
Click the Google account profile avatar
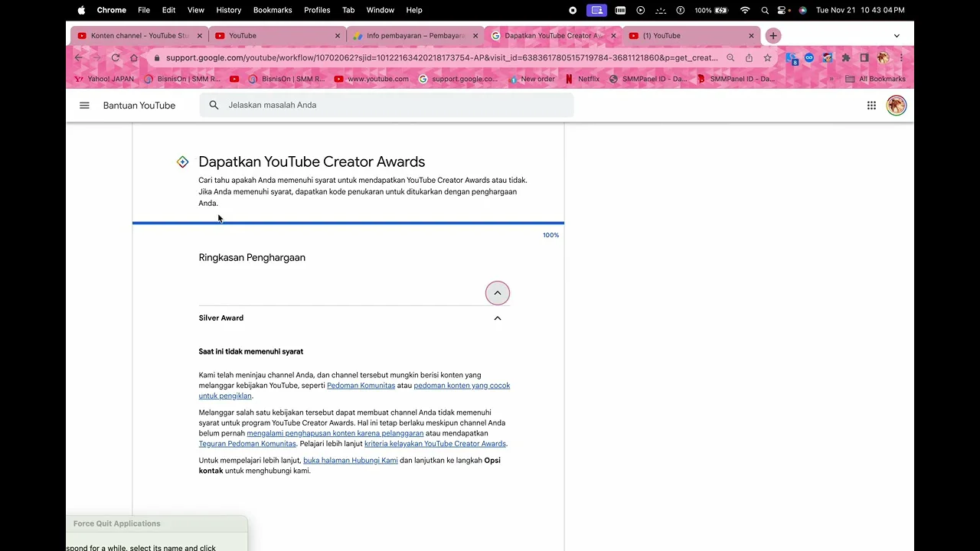[896, 106]
